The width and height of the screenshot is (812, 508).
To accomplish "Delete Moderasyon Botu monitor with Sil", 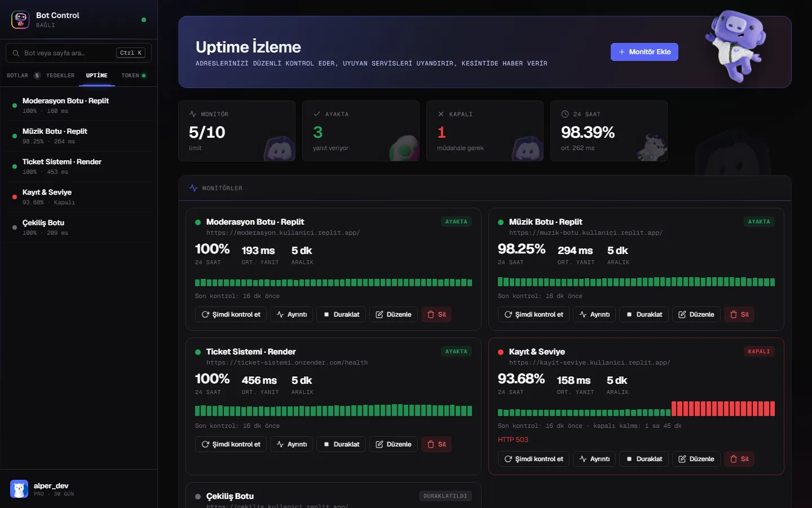I will click(436, 314).
